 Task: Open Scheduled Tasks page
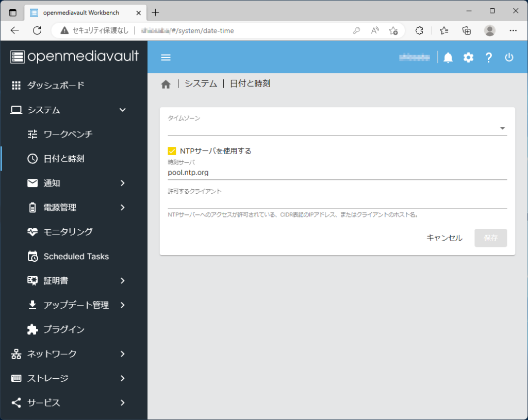point(76,256)
